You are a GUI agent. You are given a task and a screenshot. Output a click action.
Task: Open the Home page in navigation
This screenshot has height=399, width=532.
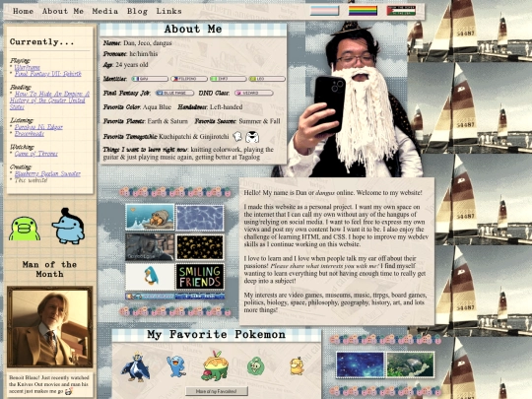click(23, 11)
